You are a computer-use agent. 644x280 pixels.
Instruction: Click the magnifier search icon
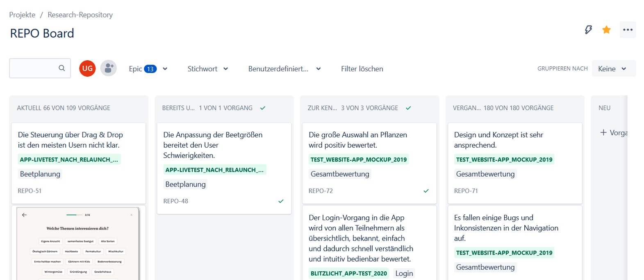62,68
